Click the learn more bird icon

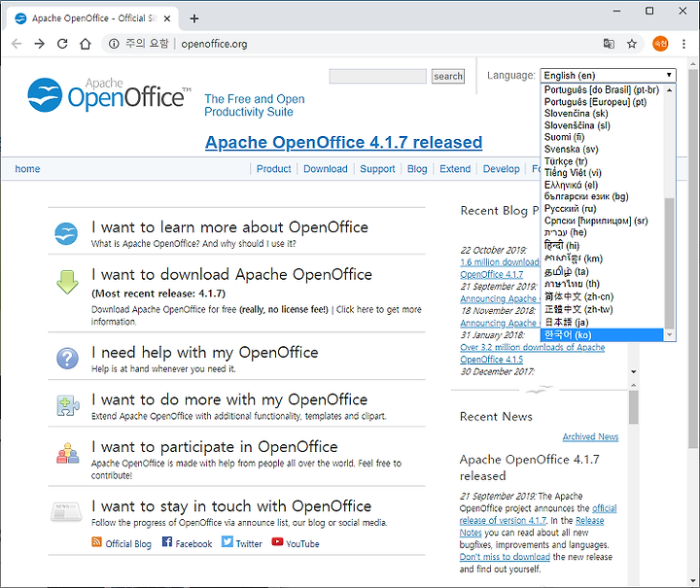pos(66,234)
